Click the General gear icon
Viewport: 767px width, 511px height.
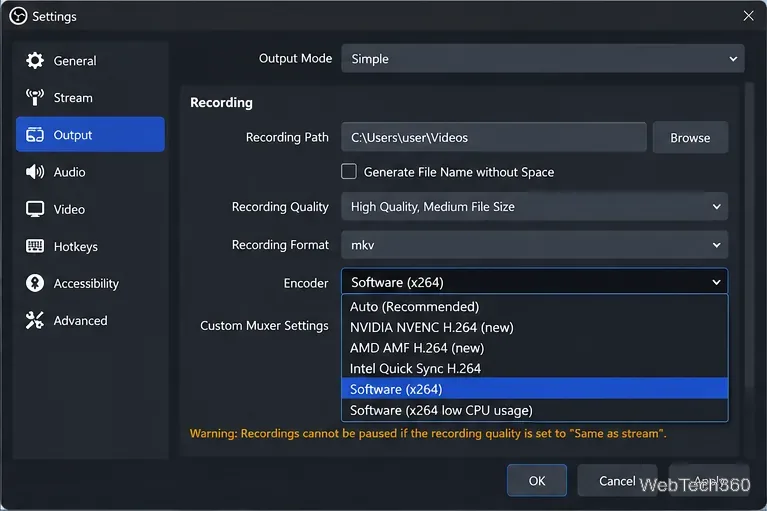35,61
